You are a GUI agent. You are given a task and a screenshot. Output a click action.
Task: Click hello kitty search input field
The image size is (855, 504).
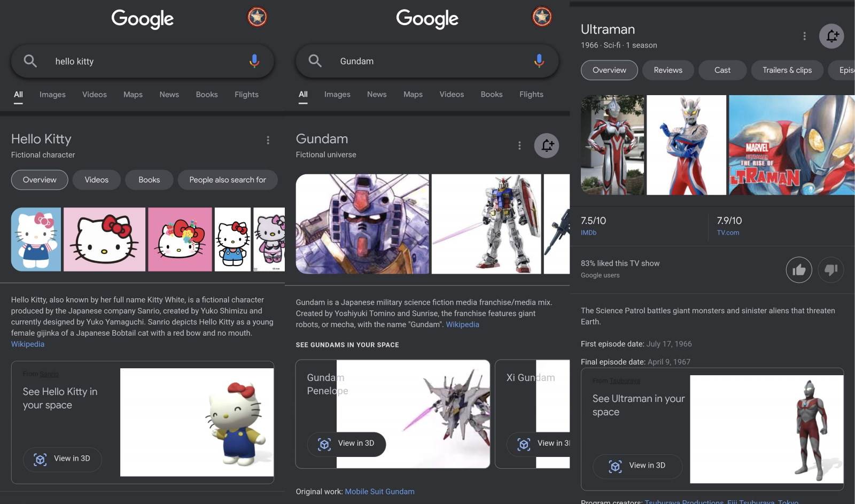[143, 61]
